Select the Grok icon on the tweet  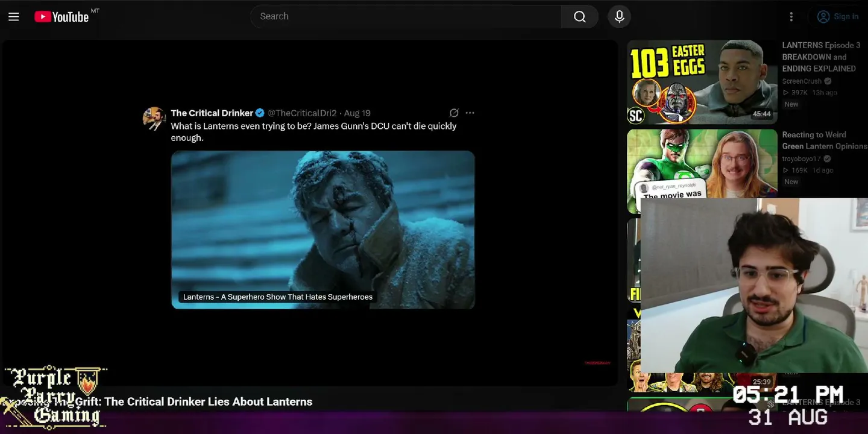pos(454,113)
